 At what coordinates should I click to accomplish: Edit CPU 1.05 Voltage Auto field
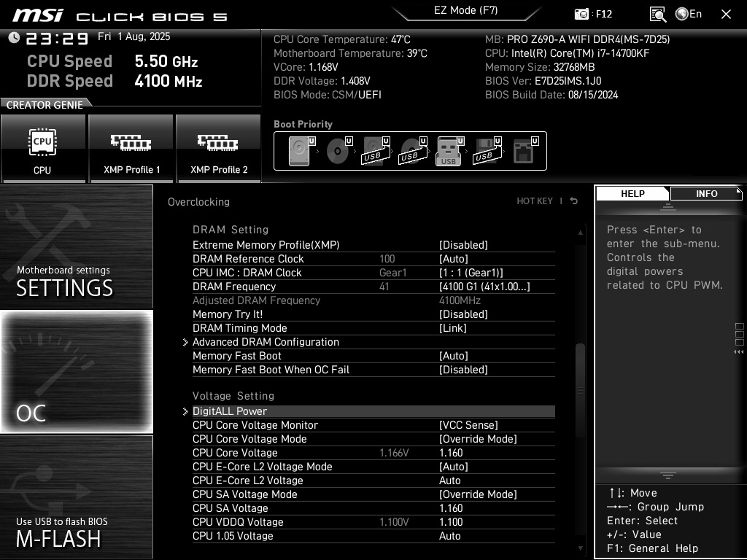[x=449, y=536]
